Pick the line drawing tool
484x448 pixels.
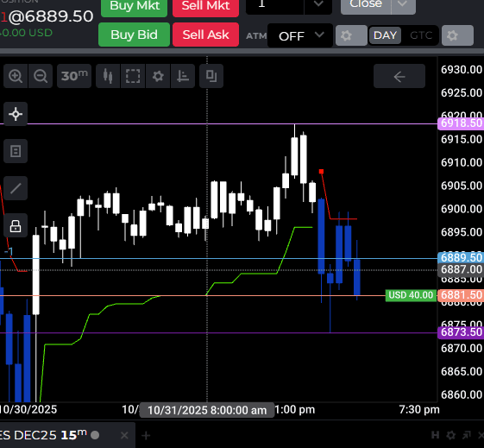click(x=16, y=188)
